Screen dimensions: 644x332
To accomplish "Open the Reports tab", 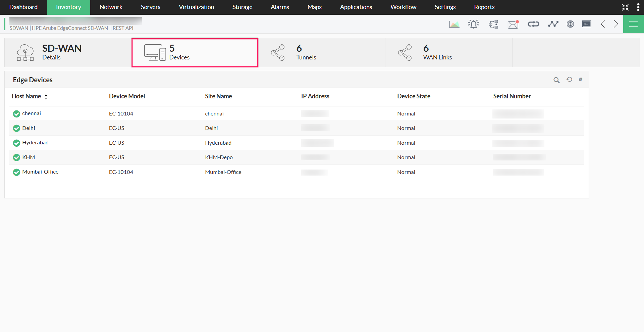I will click(484, 7).
